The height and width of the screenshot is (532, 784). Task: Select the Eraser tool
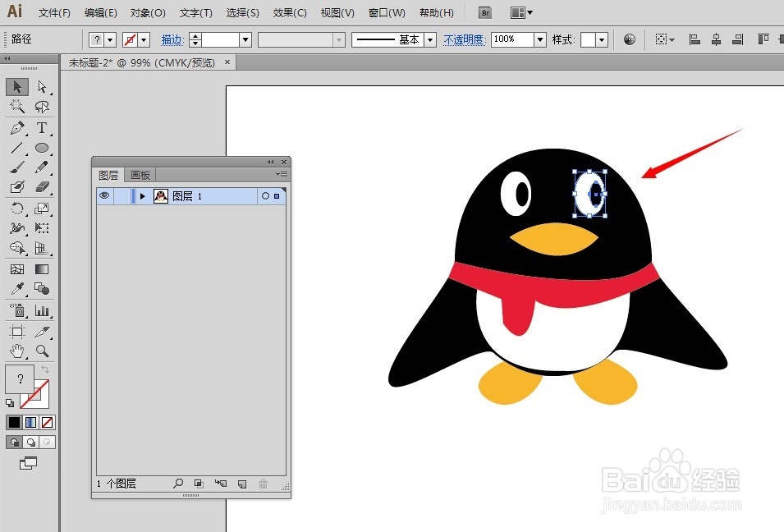click(42, 186)
